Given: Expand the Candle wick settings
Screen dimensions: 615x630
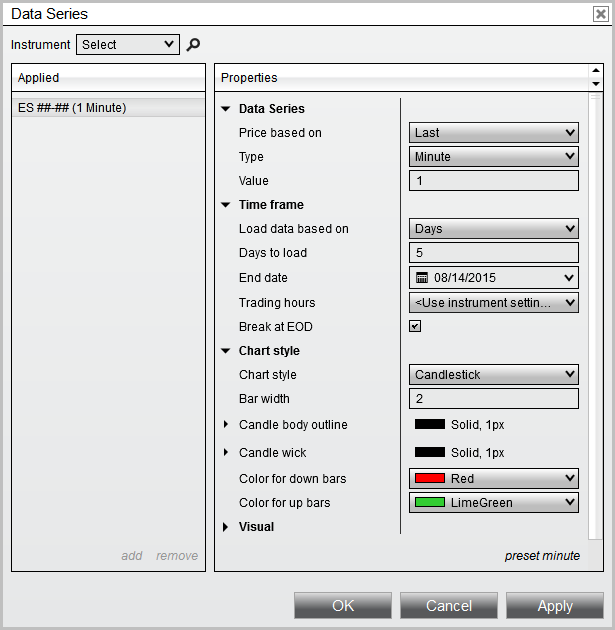Looking at the screenshot, I should (x=226, y=453).
